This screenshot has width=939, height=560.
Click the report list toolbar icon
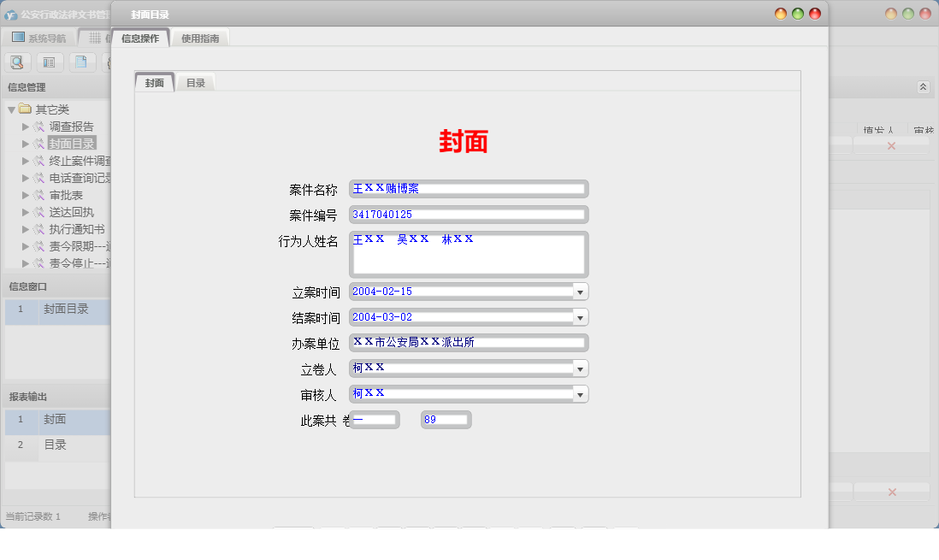click(x=49, y=62)
